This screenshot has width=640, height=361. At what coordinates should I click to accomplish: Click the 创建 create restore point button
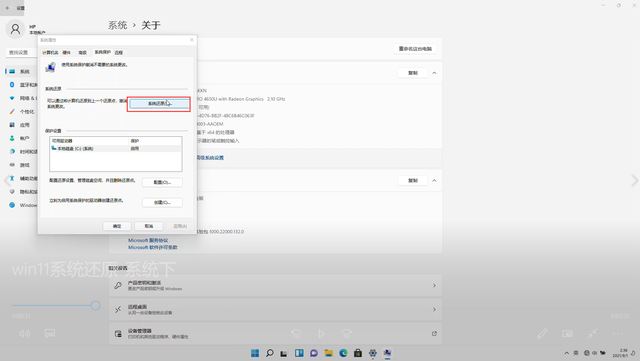coord(162,203)
